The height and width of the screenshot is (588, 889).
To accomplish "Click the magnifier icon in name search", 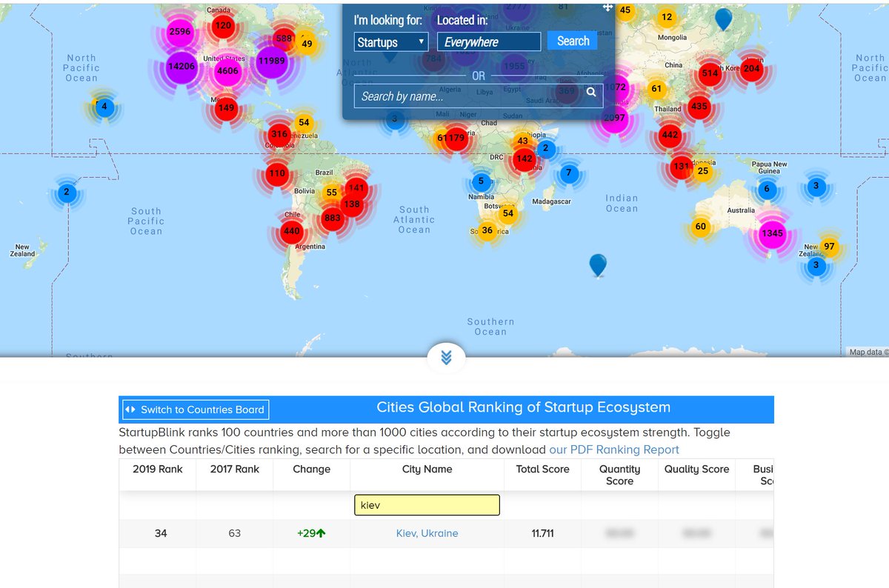I will (x=591, y=92).
